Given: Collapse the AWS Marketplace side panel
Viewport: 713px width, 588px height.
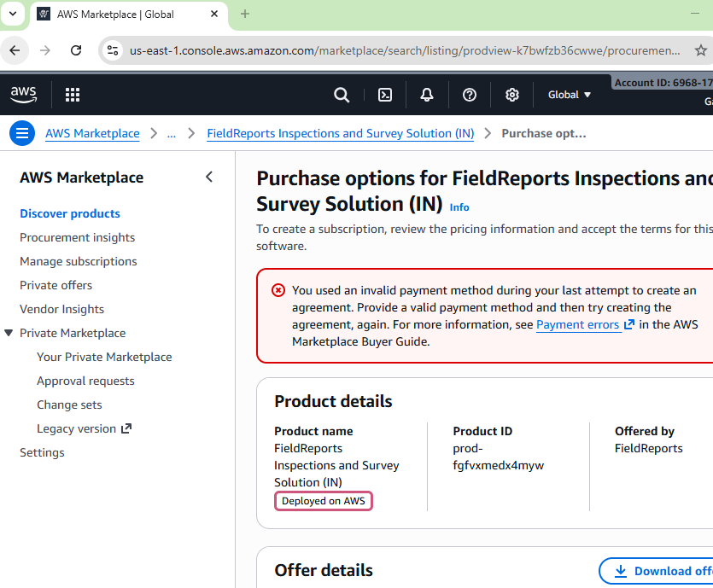Looking at the screenshot, I should click(x=209, y=177).
